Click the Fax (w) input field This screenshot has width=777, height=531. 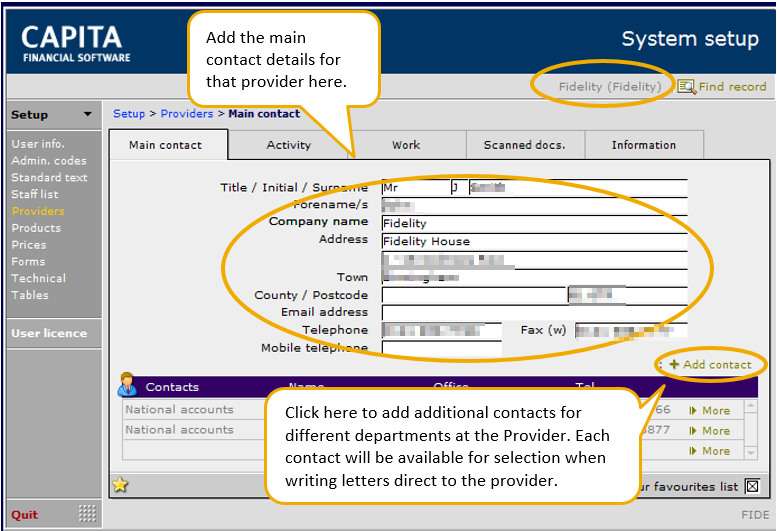(631, 330)
